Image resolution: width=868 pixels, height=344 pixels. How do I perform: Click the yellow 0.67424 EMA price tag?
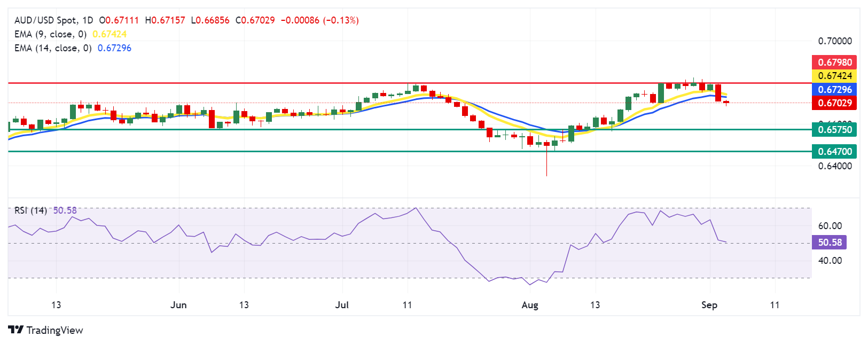click(834, 76)
